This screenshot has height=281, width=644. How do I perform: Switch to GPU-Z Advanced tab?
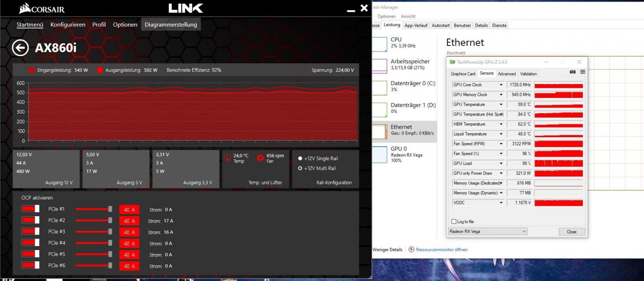click(507, 74)
